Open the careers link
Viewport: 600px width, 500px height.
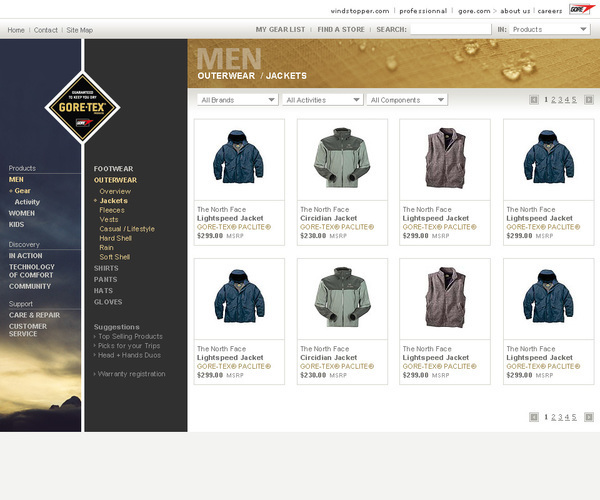550,11
